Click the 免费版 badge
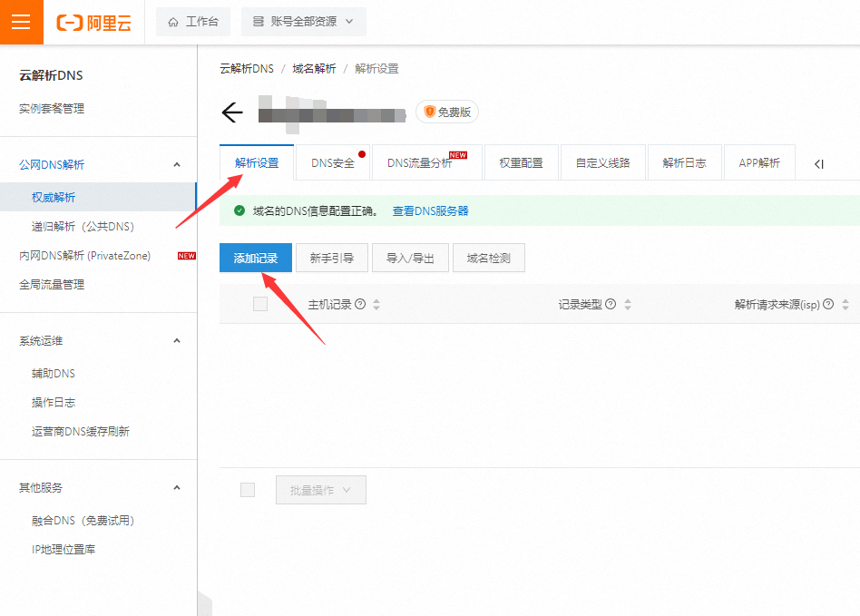The height and width of the screenshot is (616, 860). click(447, 112)
